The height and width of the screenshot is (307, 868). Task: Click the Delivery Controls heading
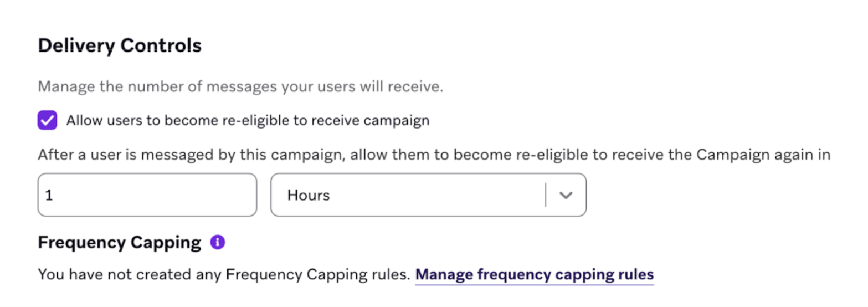120,45
